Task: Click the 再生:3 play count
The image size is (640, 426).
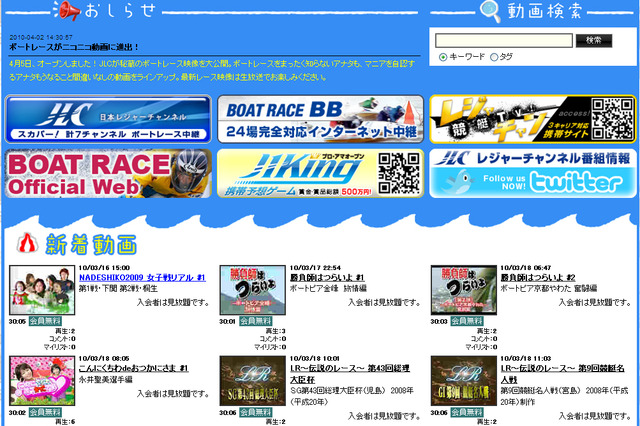Action: [x=276, y=331]
